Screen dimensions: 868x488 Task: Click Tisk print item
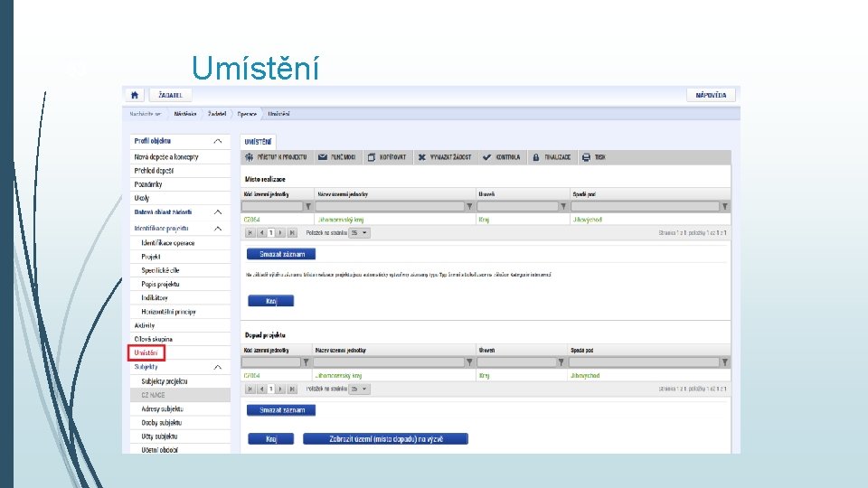(593, 157)
